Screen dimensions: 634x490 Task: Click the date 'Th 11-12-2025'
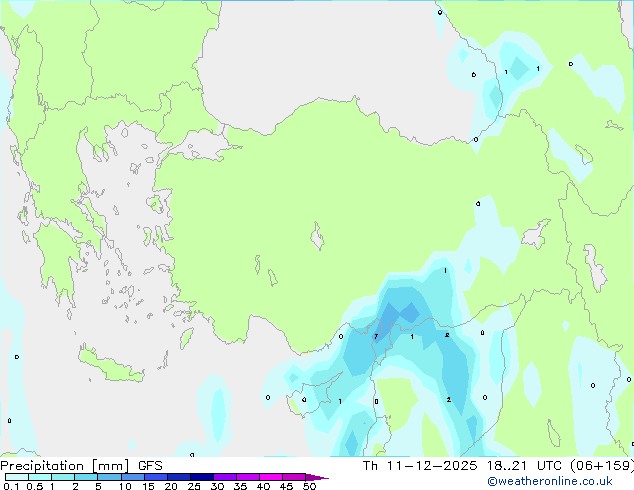[x=420, y=466]
